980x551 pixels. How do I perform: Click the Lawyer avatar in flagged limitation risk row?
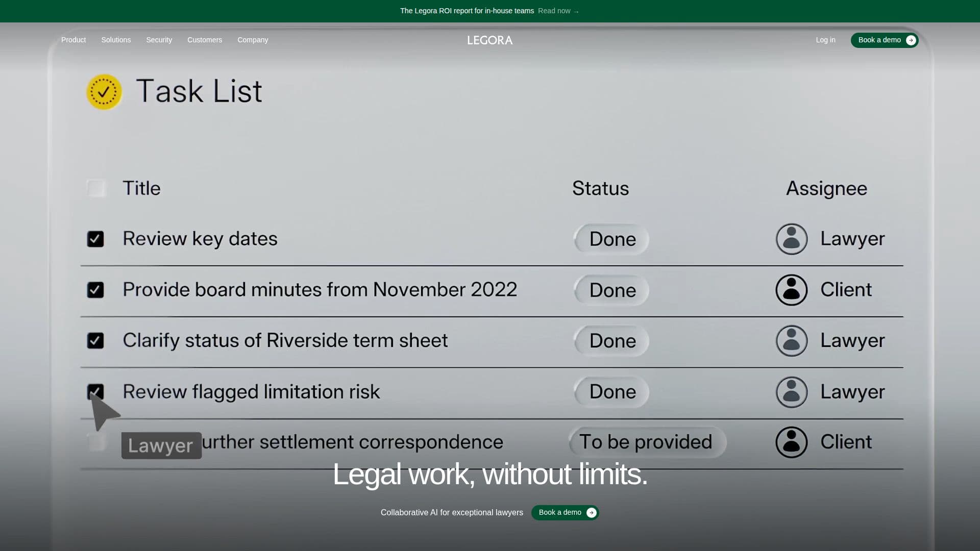click(792, 392)
